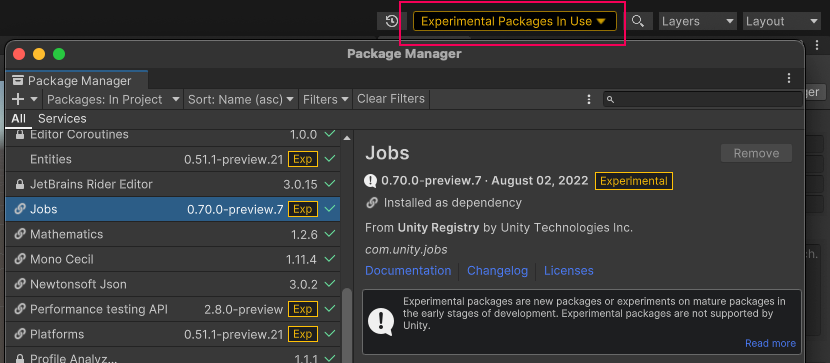Open the Layout dropdown
This screenshot has width=830, height=363.
782,22
